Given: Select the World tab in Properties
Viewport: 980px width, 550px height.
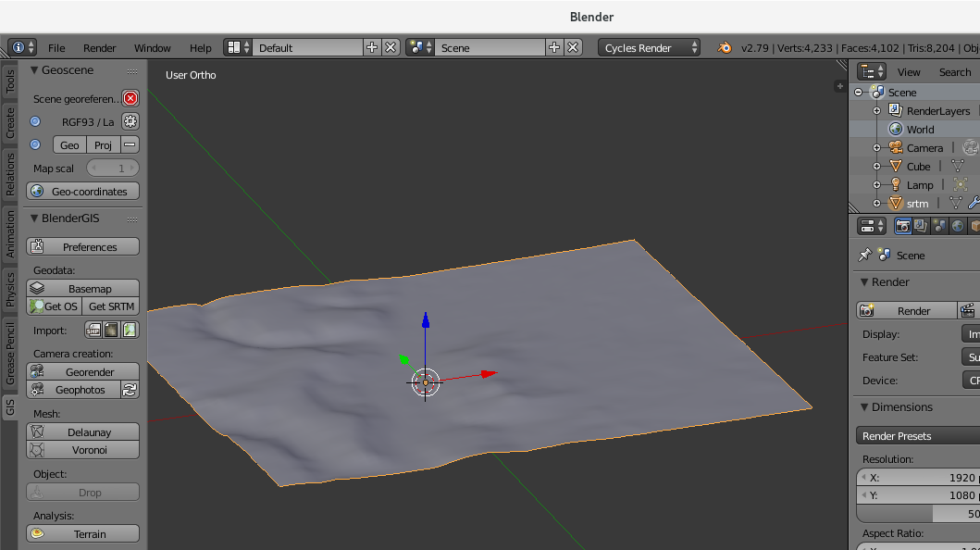Looking at the screenshot, I should [958, 225].
